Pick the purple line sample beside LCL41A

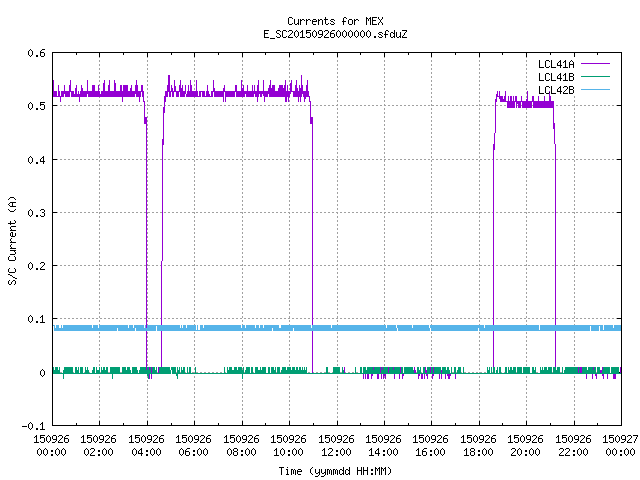click(x=595, y=64)
